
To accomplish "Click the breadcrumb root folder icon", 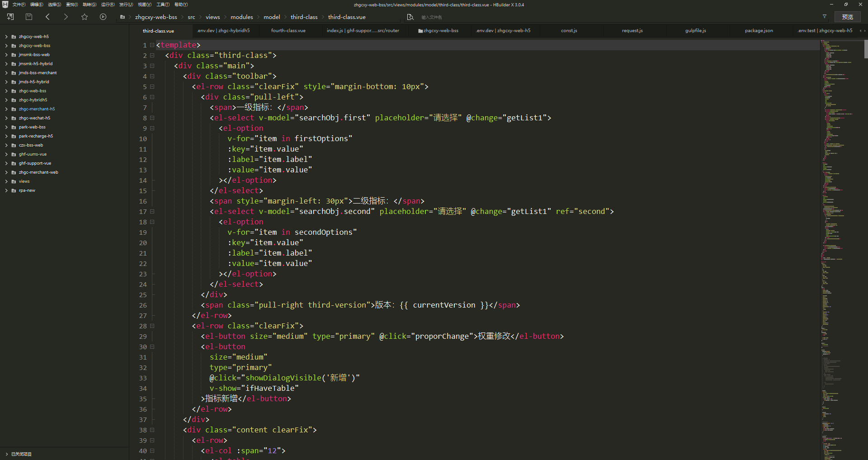I will click(x=123, y=17).
